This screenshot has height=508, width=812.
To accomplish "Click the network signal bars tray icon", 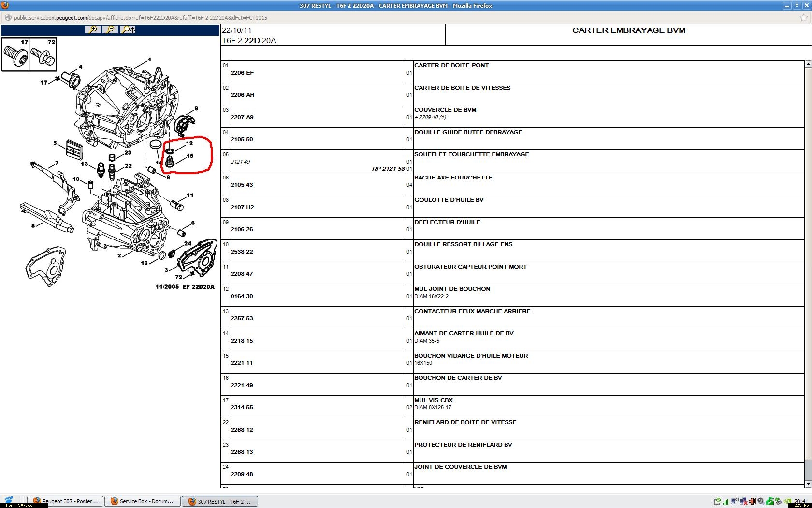I will pos(725,501).
